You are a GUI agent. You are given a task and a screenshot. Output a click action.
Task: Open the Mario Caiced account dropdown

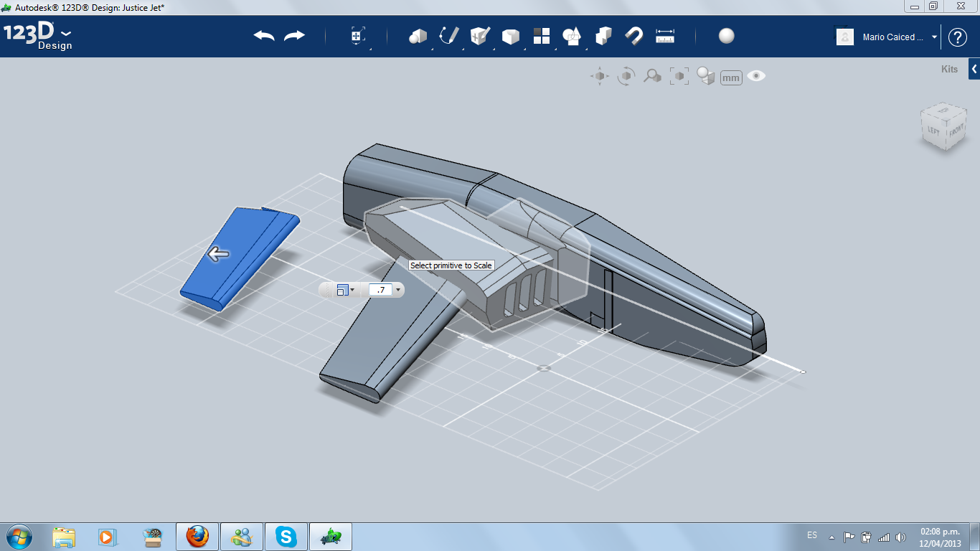[934, 37]
